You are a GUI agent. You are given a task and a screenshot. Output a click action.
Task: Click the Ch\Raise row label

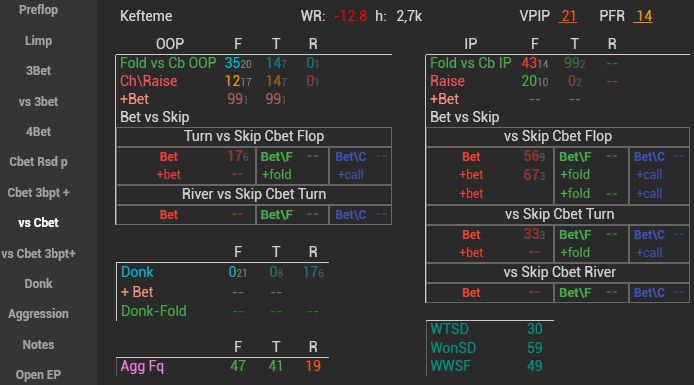pos(148,81)
